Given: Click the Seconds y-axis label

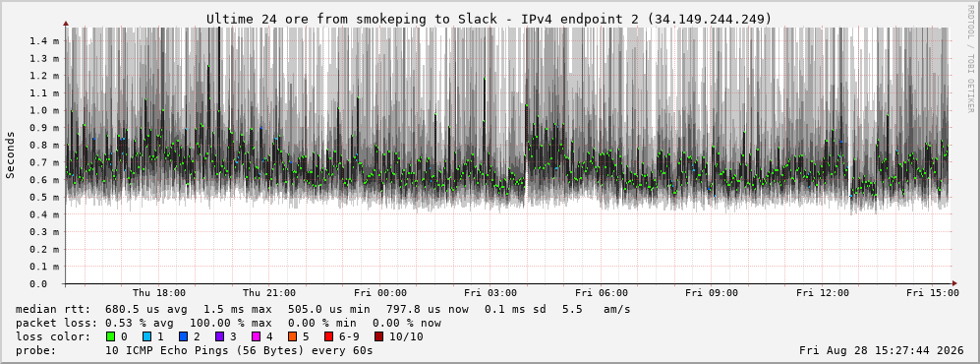Looking at the screenshot, I should [11, 155].
